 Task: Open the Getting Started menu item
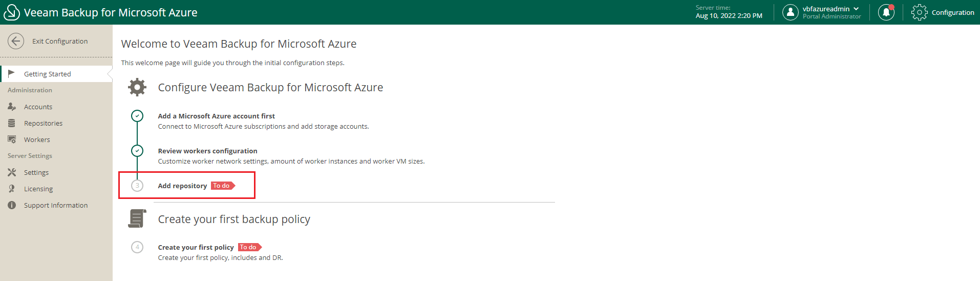56,74
